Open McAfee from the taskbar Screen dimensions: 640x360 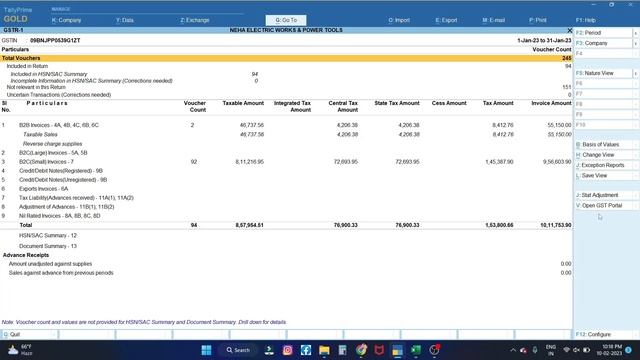point(379,350)
